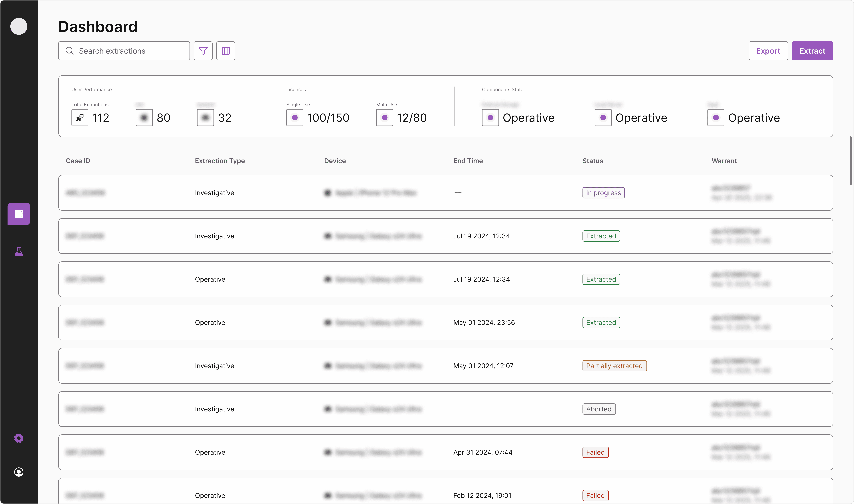Click the Multi Use license indicator icon
This screenshot has width=854, height=504.
(x=385, y=118)
